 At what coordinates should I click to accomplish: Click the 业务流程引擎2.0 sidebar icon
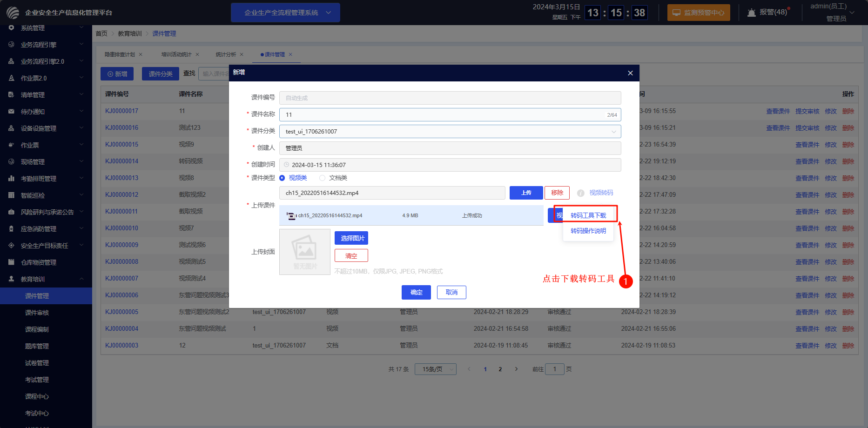coord(11,61)
